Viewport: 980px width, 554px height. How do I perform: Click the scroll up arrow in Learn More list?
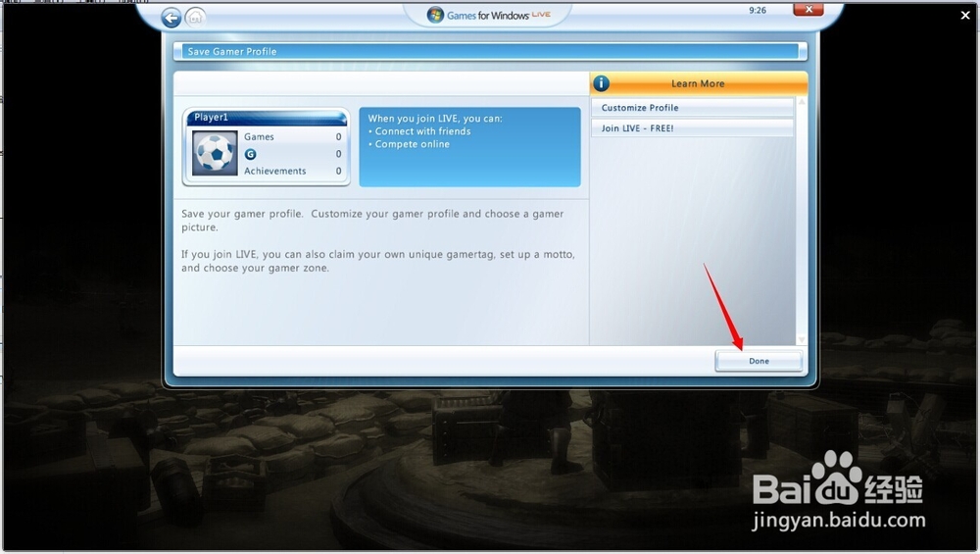[x=802, y=101]
